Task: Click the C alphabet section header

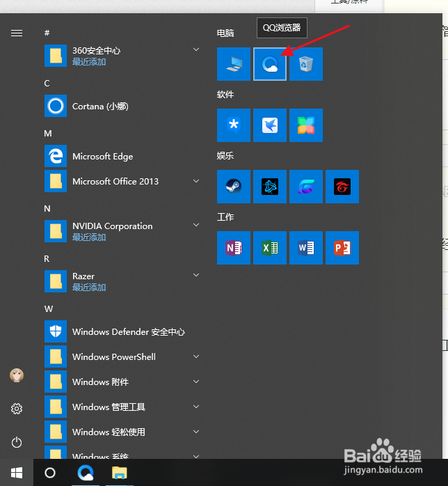Action: pos(47,83)
